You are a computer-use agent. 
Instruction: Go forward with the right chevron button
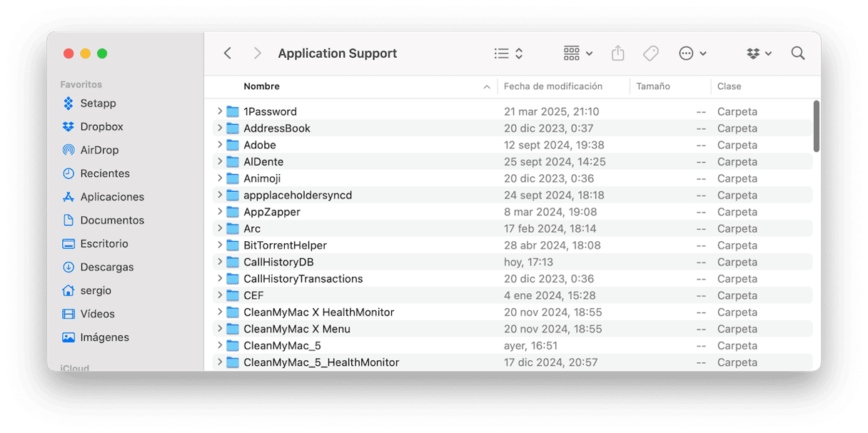point(258,54)
